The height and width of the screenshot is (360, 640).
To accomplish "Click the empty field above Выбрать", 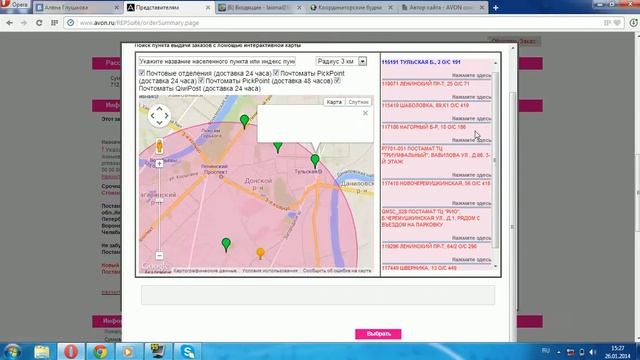I will (318, 295).
